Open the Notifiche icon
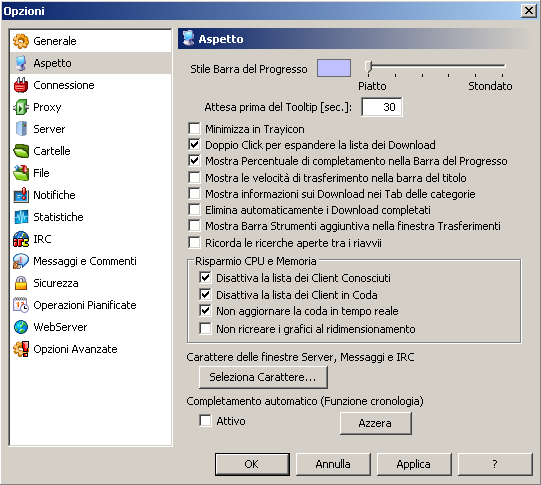The image size is (541, 485). click(x=21, y=195)
